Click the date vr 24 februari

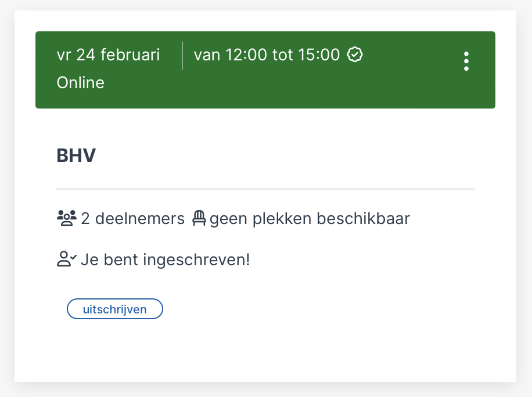pyautogui.click(x=108, y=55)
